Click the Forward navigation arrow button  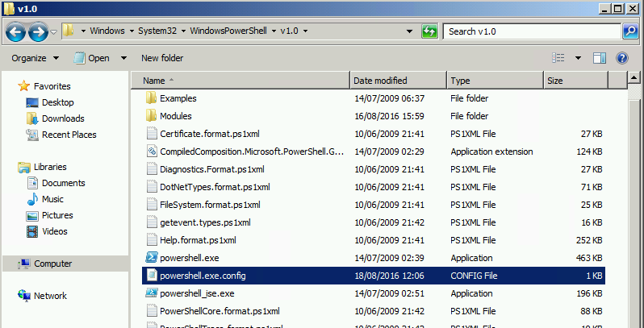coord(38,31)
